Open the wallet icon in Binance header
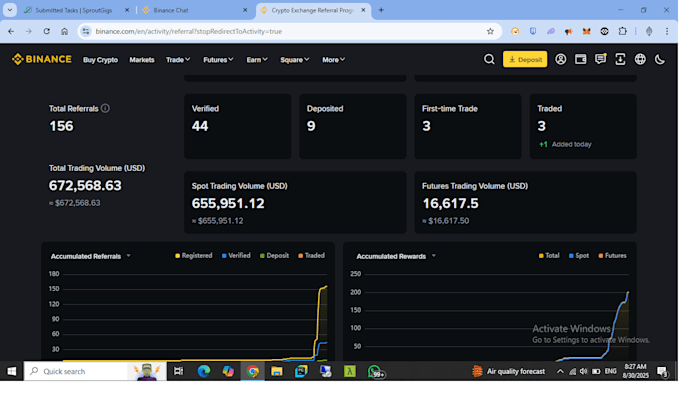The height and width of the screenshot is (394, 680). [580, 59]
